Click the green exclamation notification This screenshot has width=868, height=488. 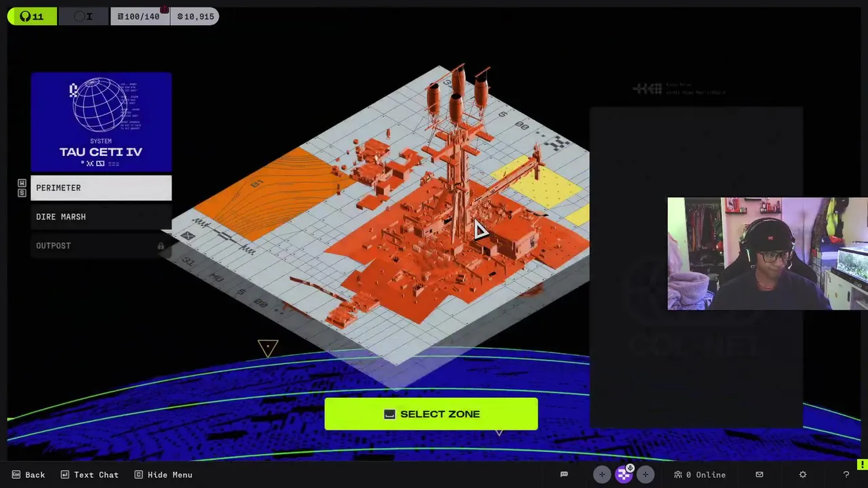[862, 464]
